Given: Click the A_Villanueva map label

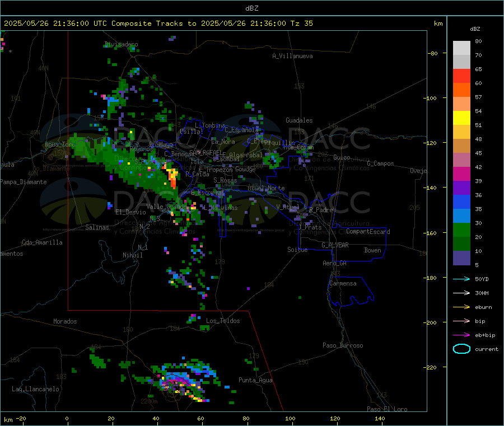Looking at the screenshot, I should coord(292,56).
